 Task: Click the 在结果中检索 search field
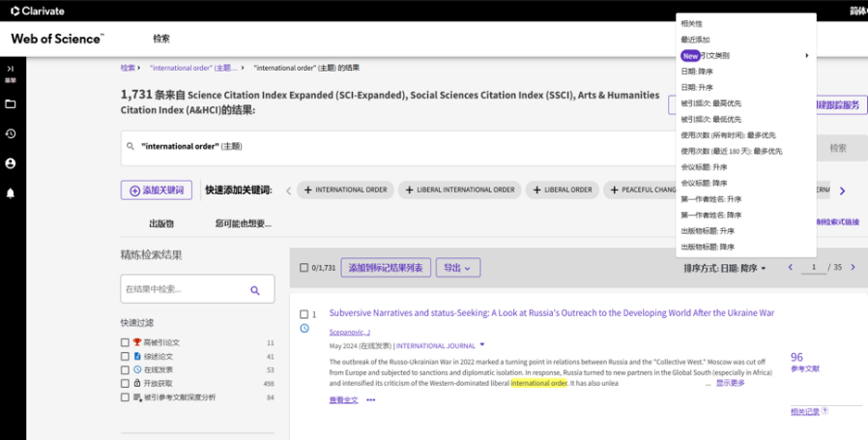coord(184,289)
